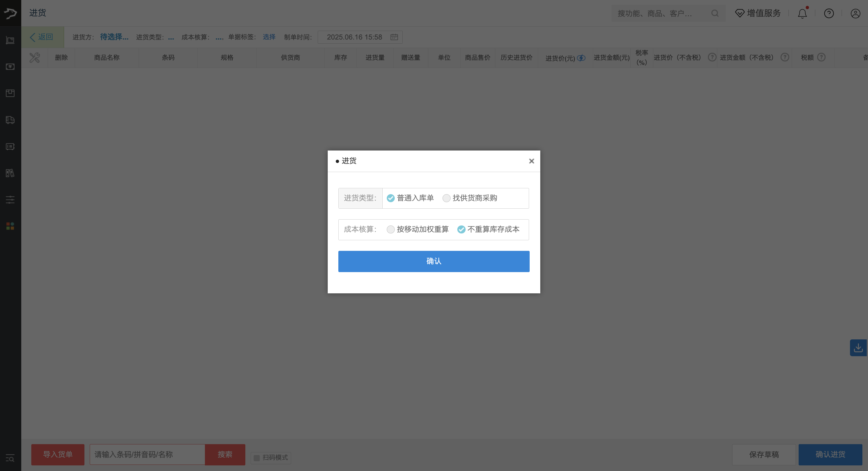868x471 pixels.
Task: Click the 历史进货价 column header
Action: [x=517, y=58]
